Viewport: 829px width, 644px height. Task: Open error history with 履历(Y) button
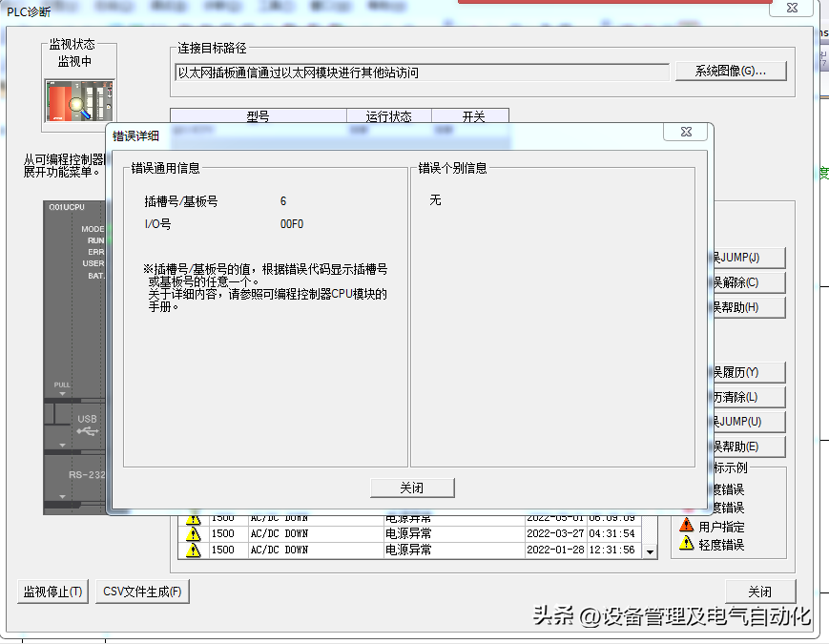pyautogui.click(x=748, y=372)
